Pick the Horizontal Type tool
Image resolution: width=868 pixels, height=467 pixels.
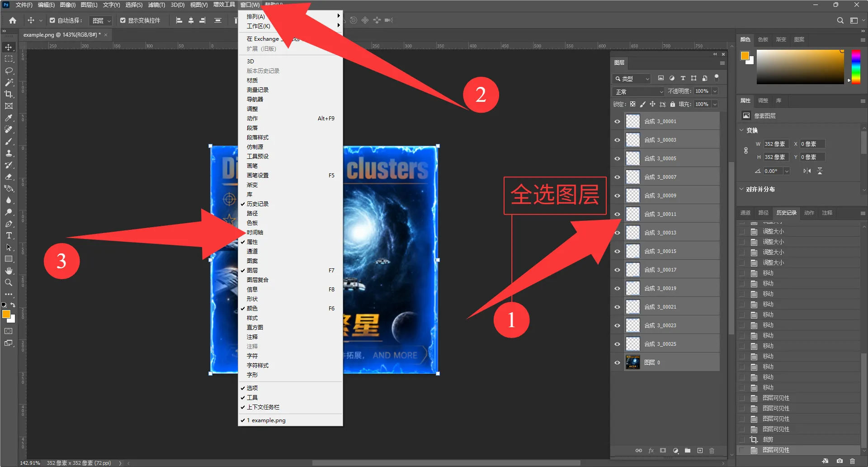coord(9,235)
